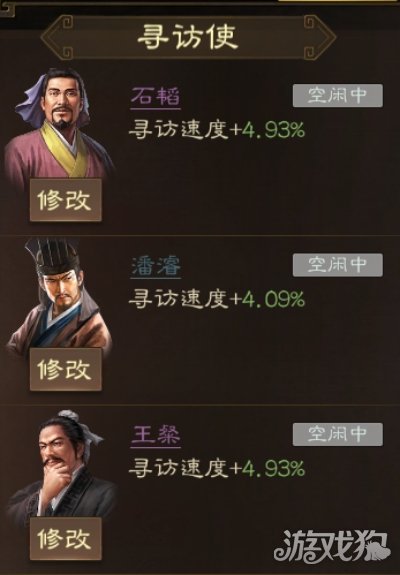Click 石韬's 寻访速度+4.93% stat text
This screenshot has width=400, height=575.
tap(217, 130)
